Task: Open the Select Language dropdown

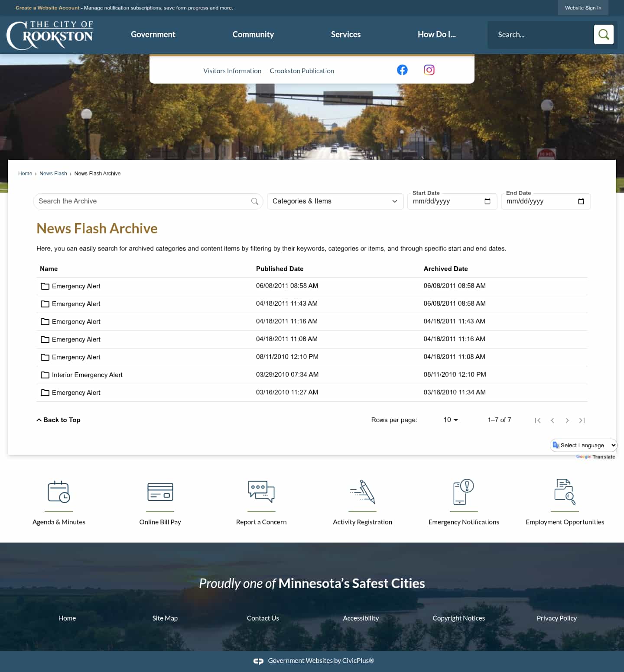Action: [x=584, y=445]
